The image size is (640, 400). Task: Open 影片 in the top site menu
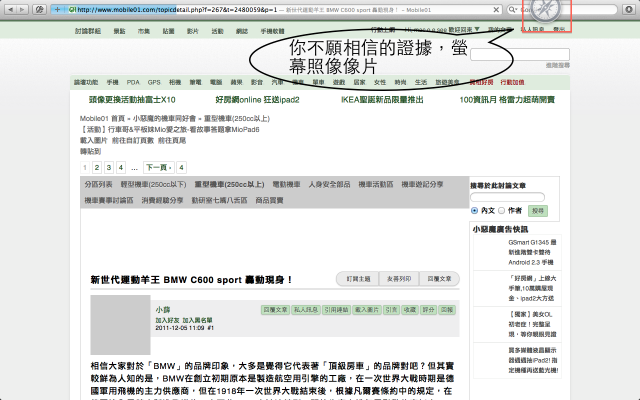[193, 31]
